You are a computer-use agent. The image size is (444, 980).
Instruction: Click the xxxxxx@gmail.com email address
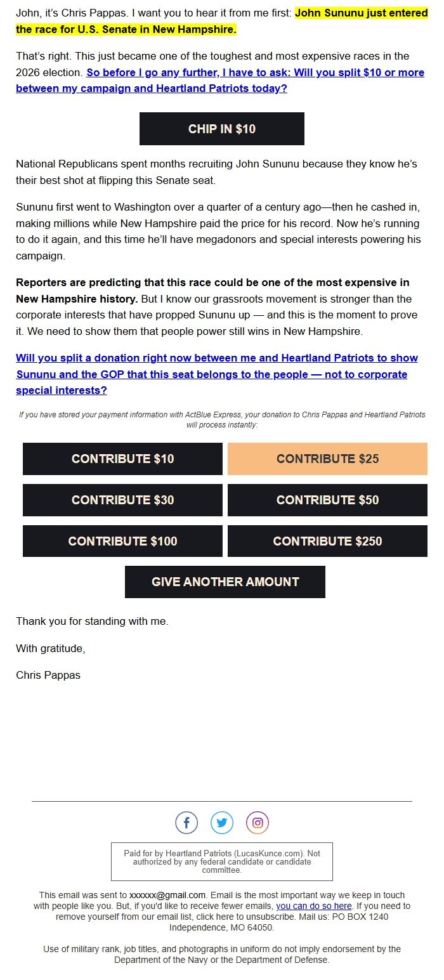[167, 895]
